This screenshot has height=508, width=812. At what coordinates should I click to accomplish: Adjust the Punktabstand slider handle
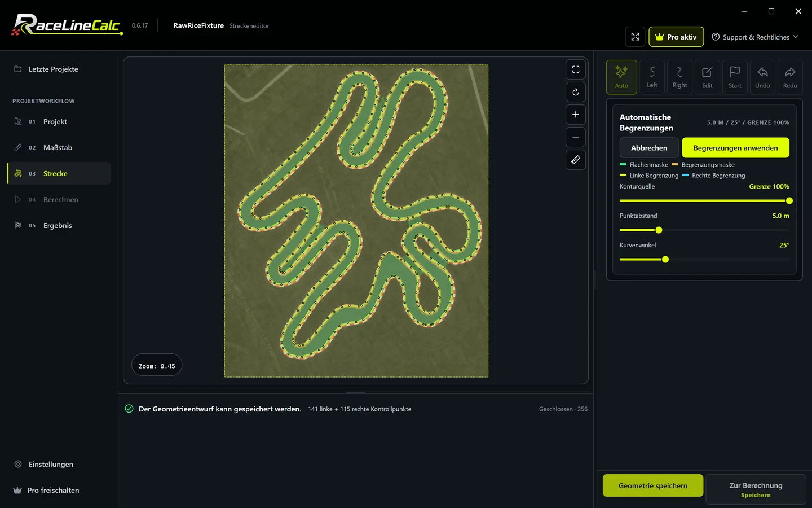pos(659,230)
